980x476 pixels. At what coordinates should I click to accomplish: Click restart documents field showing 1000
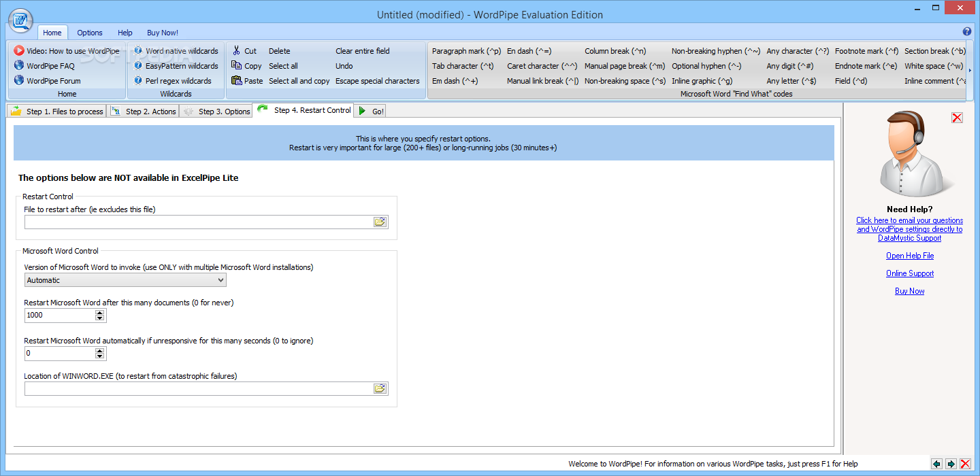(60, 316)
